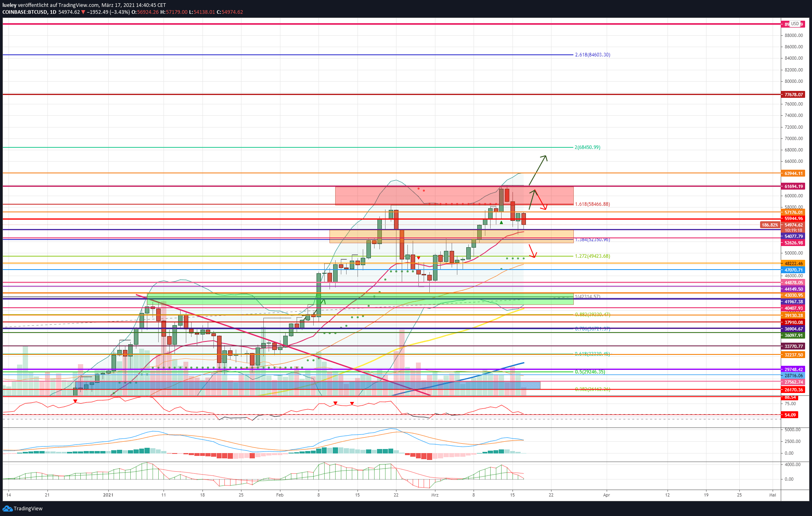Select the 0.5(29246.35) Fibonacci label
The width and height of the screenshot is (812, 516).
(590, 372)
